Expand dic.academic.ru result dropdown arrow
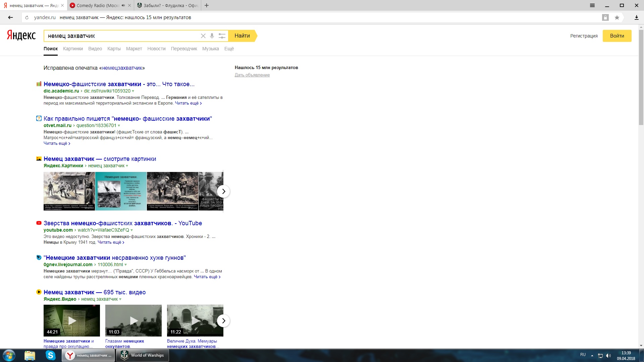644x362 pixels. coord(133,91)
